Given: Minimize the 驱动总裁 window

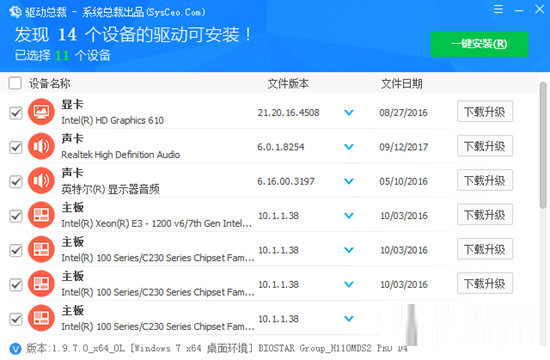Looking at the screenshot, I should [519, 10].
